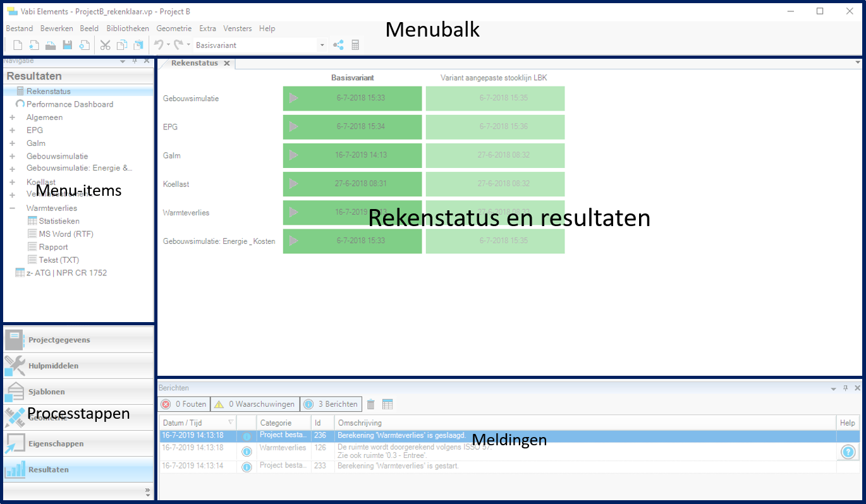
Task: Click the save floppy disk icon
Action: (67, 45)
